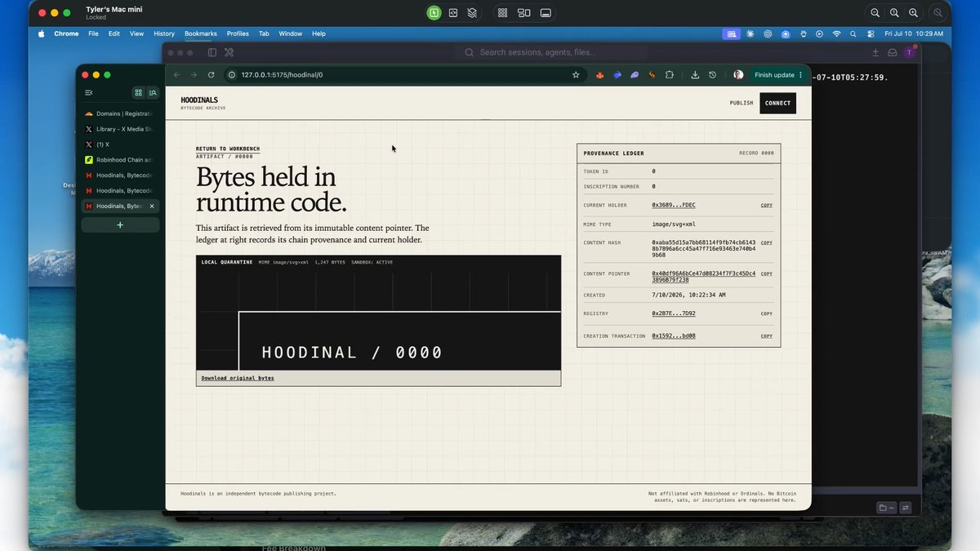Switch tab sidebar to grid view

(x=138, y=92)
